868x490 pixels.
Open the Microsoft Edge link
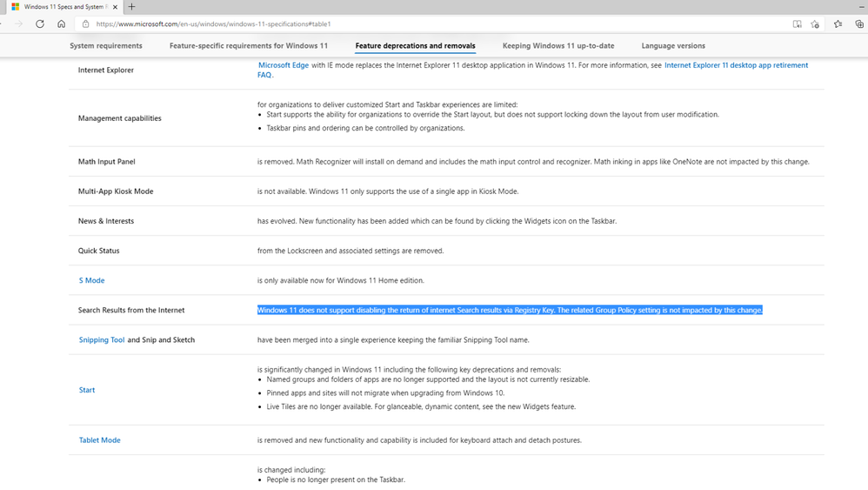[x=284, y=65]
